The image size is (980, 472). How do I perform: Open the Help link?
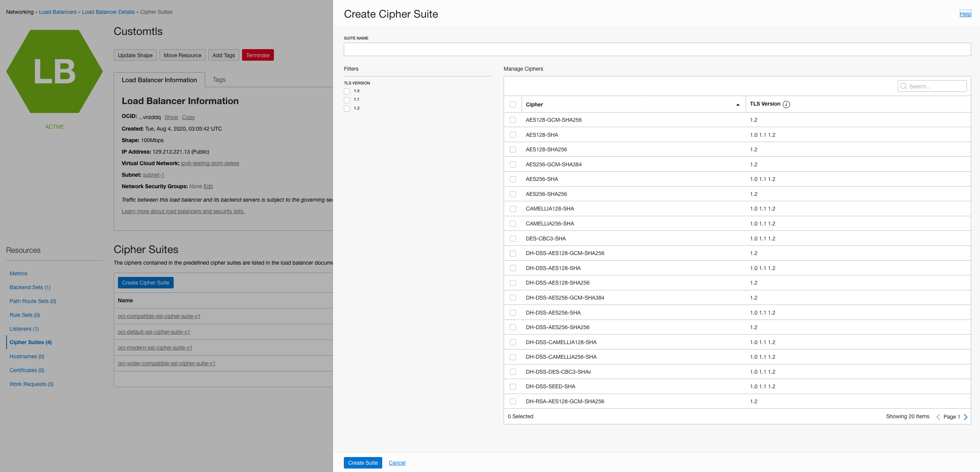pos(965,14)
